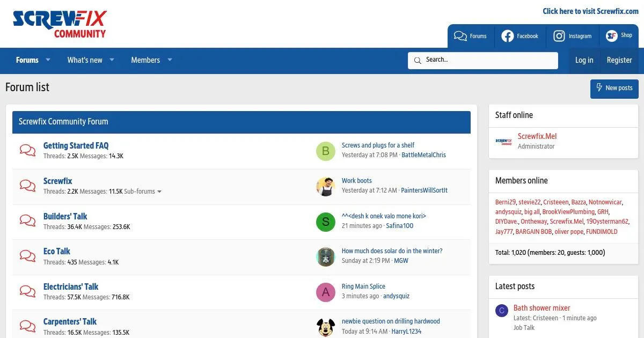Click the Screwfix Community logo
The width and height of the screenshot is (644, 338).
pos(60,24)
